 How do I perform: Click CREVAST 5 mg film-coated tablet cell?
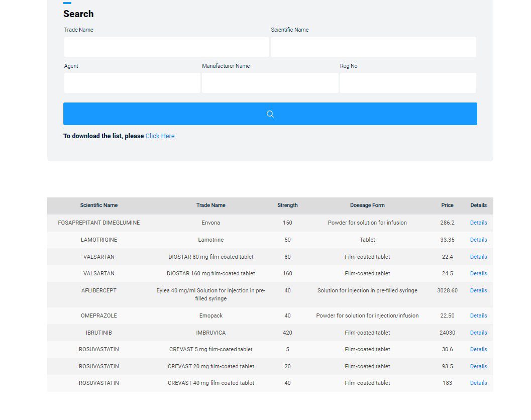(x=210, y=349)
